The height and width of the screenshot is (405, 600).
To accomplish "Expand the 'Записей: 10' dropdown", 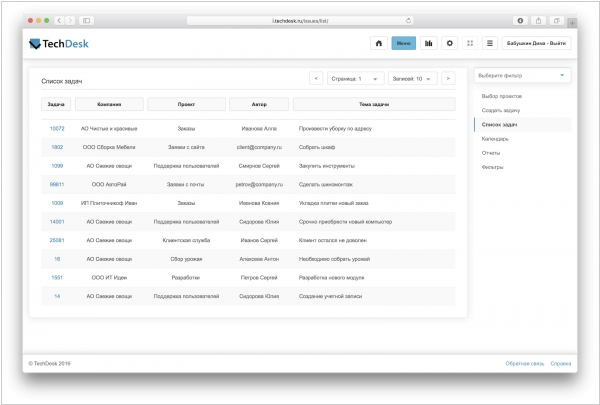I will tap(412, 78).
